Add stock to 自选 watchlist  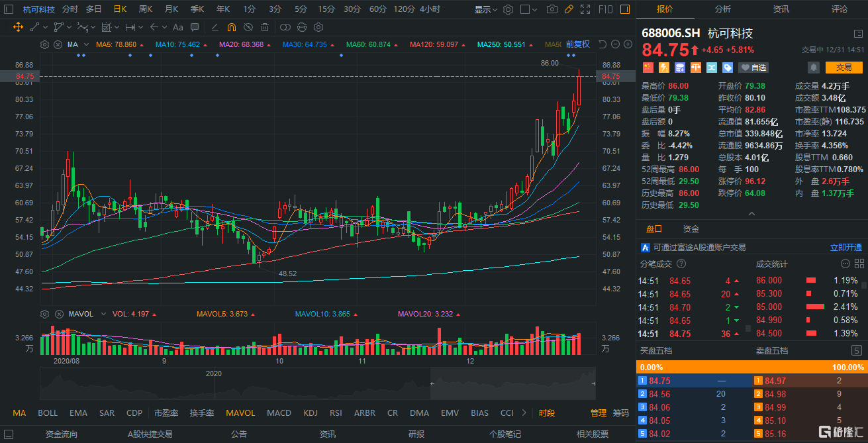point(753,68)
